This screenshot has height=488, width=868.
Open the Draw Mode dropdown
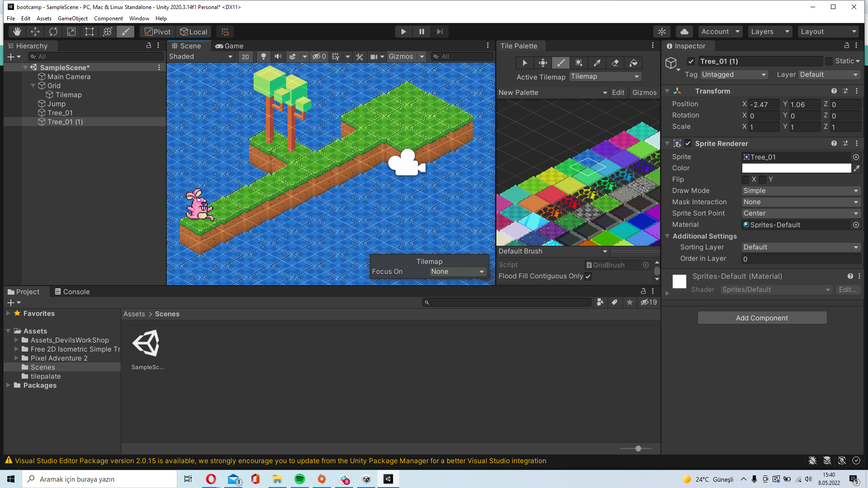click(801, 190)
